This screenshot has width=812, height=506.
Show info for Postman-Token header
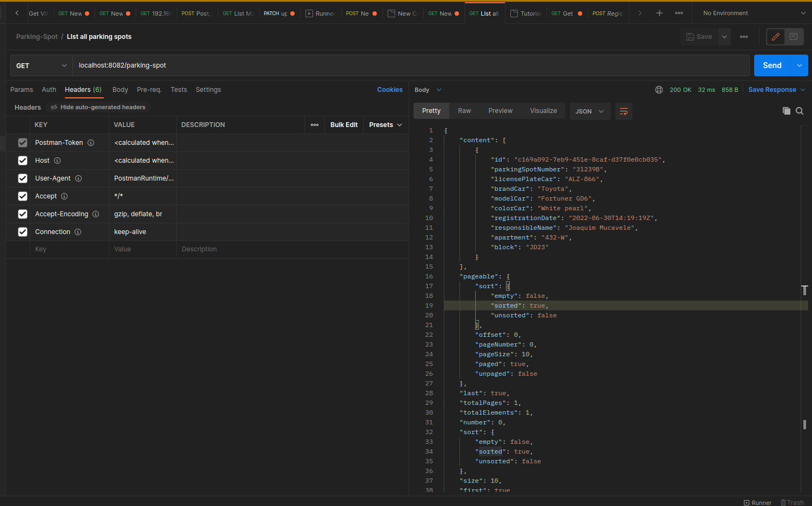(x=91, y=143)
